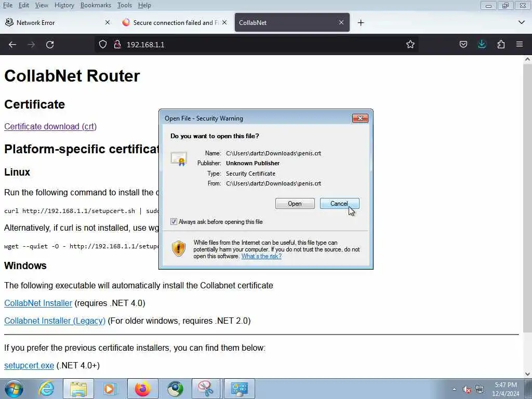This screenshot has width=532, height=399.
Task: Go back with the browser back arrow
Action: [12, 45]
